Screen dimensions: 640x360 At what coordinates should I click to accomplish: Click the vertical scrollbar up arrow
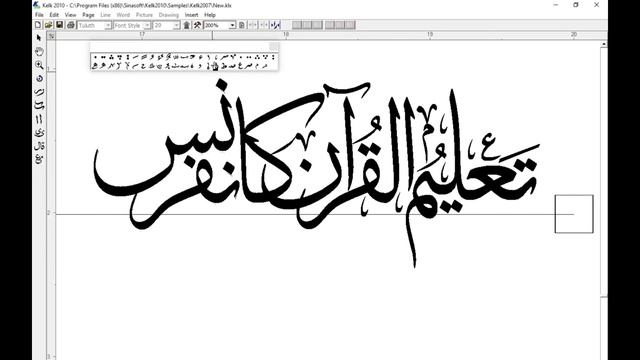point(604,44)
